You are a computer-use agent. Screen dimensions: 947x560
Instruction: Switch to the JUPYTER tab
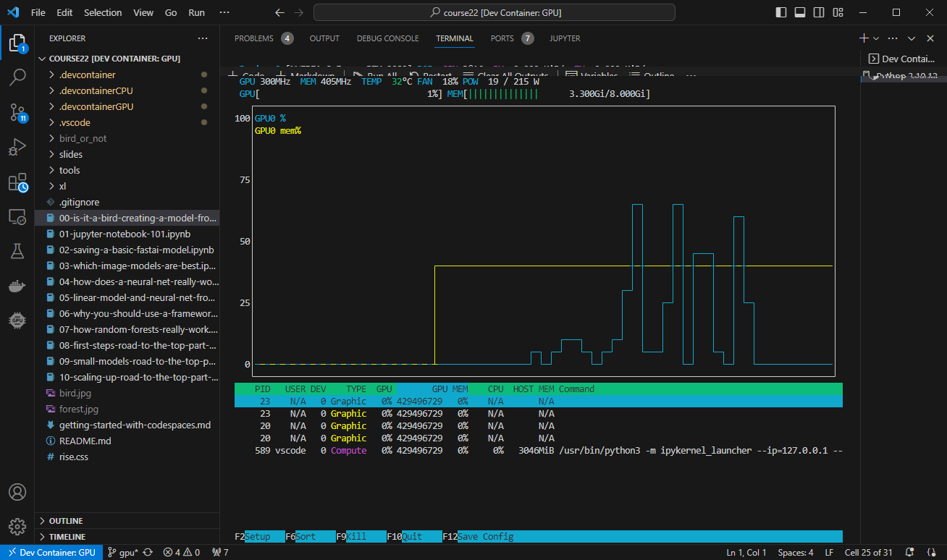pyautogui.click(x=565, y=38)
